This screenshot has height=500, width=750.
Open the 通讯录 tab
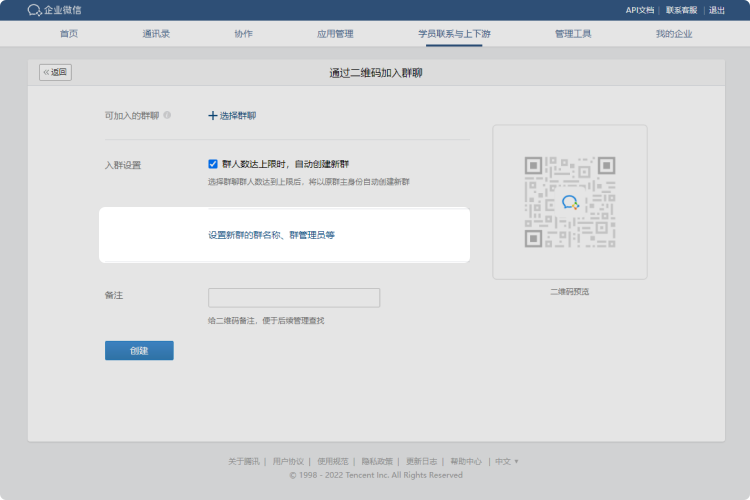pos(156,33)
